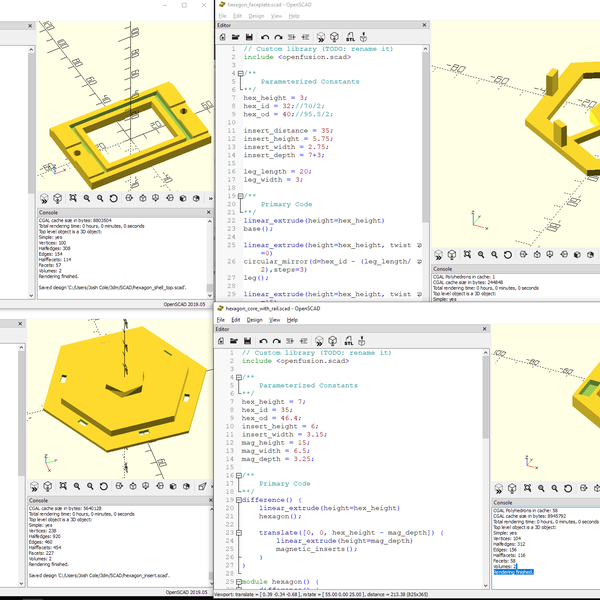Click 'leg_length = 20;' line in faceplate editor
The height and width of the screenshot is (600, 600).
[277, 171]
